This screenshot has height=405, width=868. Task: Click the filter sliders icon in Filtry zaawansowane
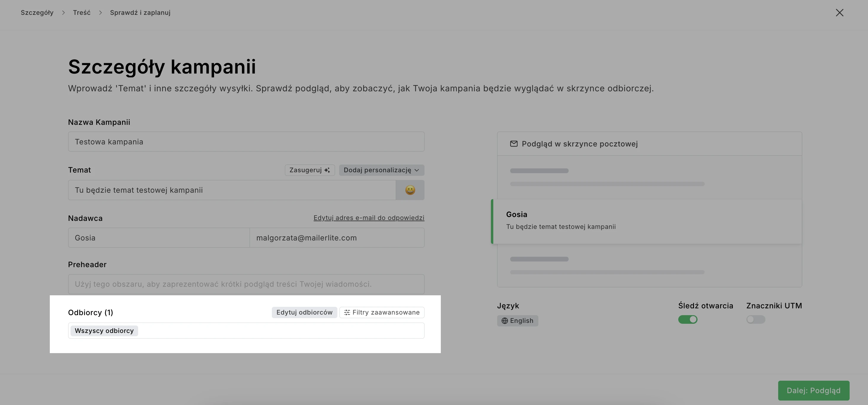pyautogui.click(x=347, y=312)
